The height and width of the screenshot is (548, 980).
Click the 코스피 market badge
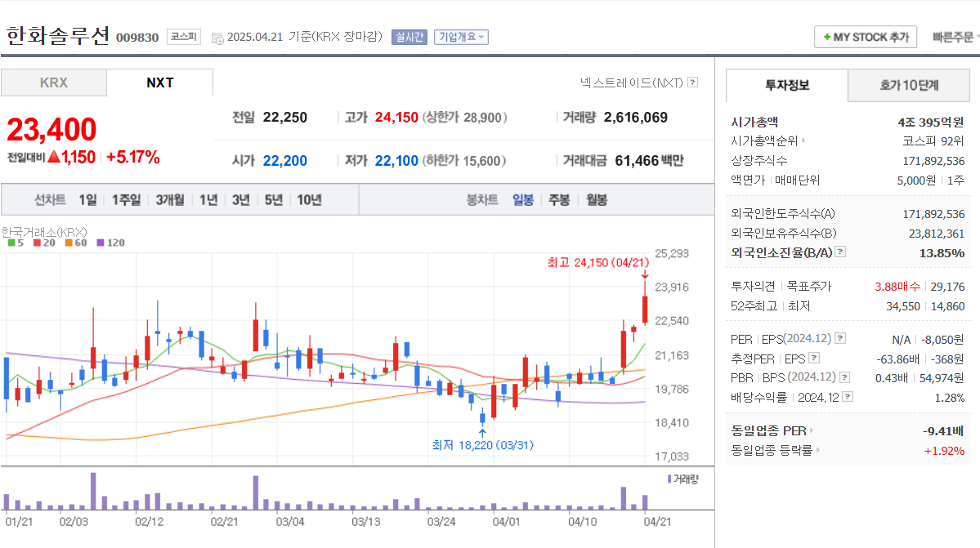point(184,37)
